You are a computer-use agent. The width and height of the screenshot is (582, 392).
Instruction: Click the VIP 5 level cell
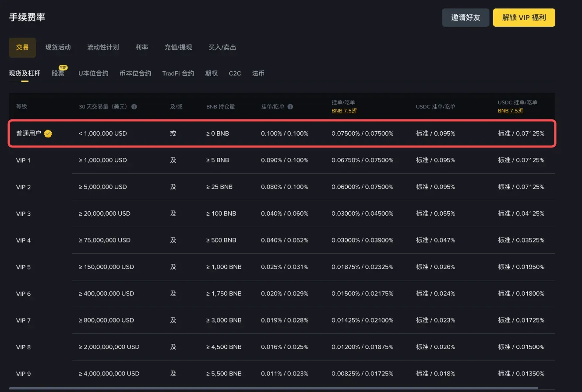(x=24, y=267)
